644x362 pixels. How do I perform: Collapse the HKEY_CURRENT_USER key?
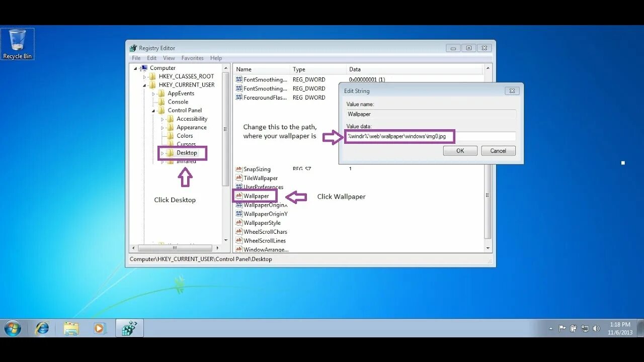pos(144,85)
